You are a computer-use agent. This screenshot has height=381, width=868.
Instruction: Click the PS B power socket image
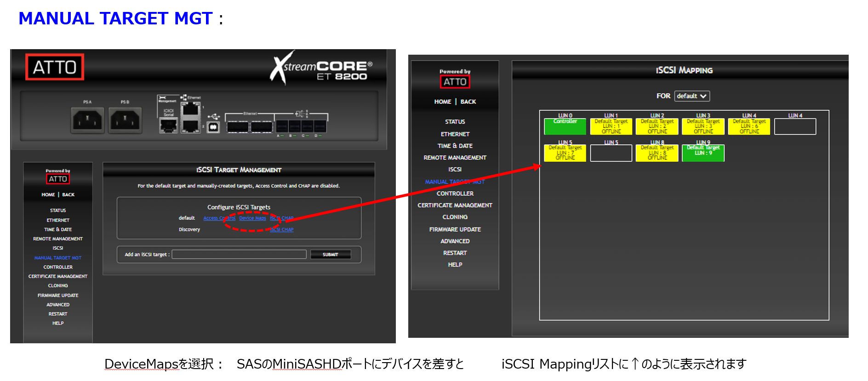point(125,120)
